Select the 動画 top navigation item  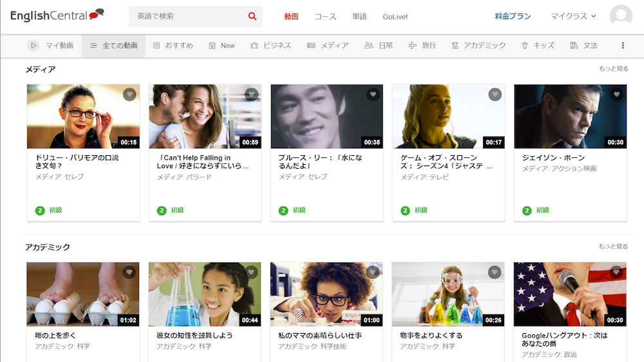coord(291,17)
